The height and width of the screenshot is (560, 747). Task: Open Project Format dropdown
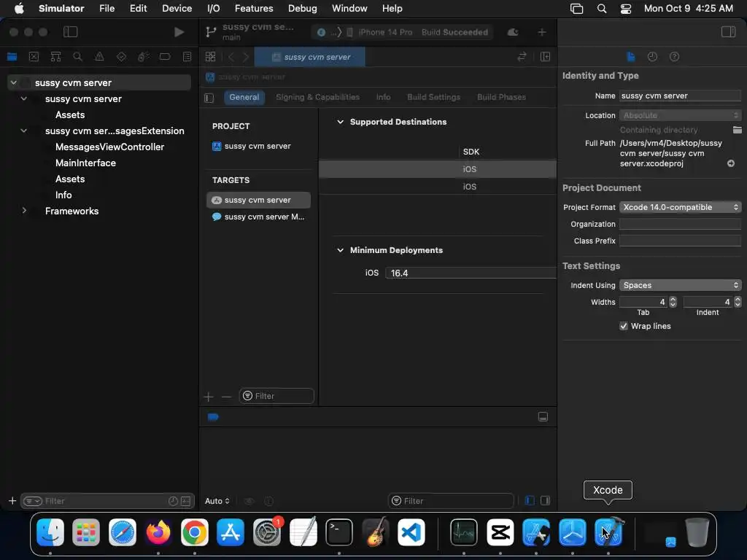pyautogui.click(x=680, y=207)
